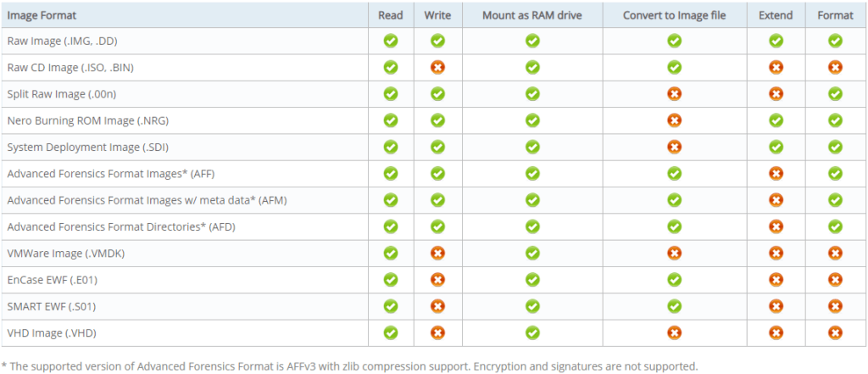Click the red Format cross for Raw CD Image
868x374 pixels.
pos(835,67)
